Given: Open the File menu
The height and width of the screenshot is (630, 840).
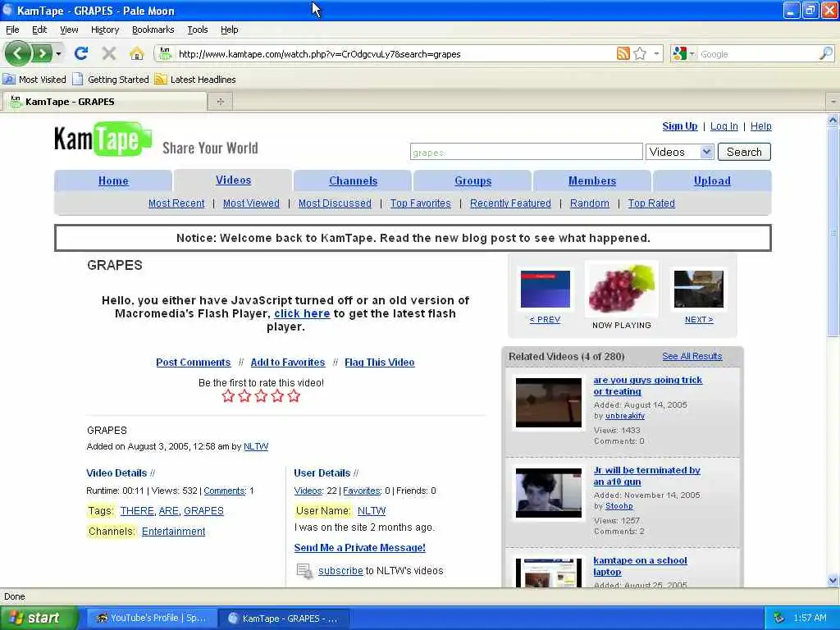Looking at the screenshot, I should (x=12, y=30).
